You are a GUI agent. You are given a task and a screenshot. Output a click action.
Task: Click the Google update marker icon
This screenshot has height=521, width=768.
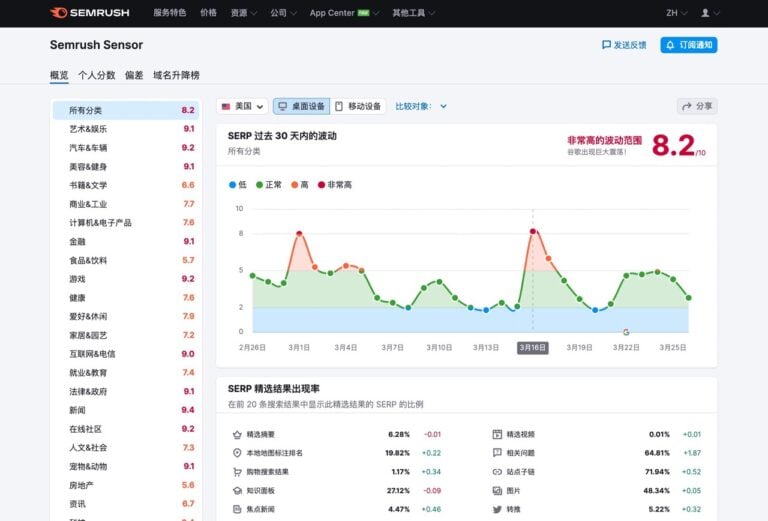(626, 332)
